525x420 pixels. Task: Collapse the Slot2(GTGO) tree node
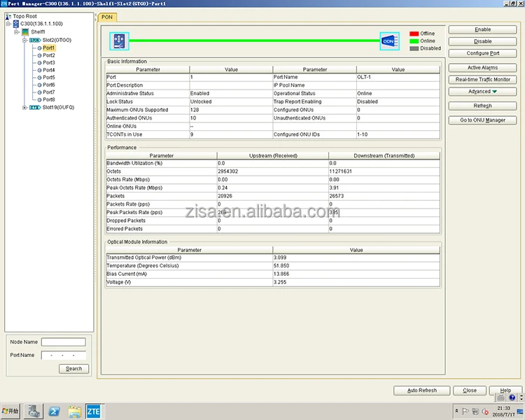pos(24,40)
